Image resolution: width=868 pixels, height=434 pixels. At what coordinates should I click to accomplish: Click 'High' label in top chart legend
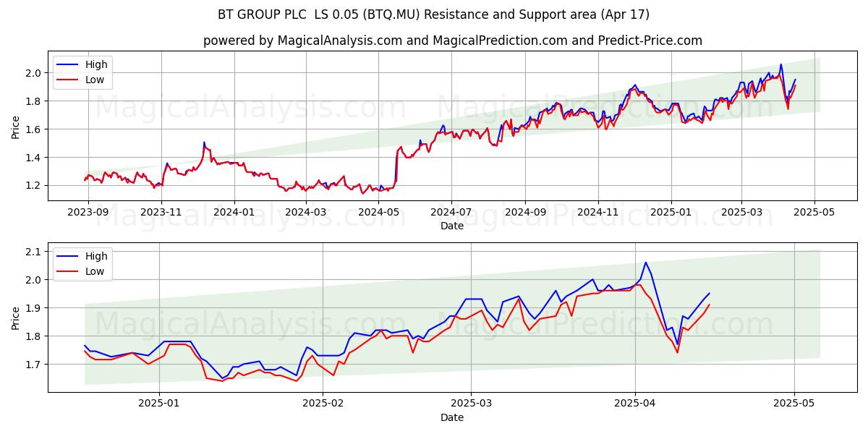(96, 64)
